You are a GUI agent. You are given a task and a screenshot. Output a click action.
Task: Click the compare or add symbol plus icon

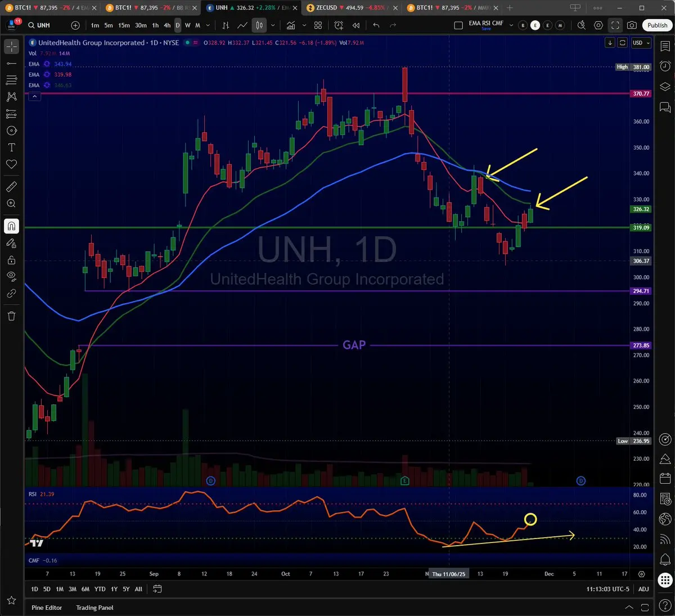(x=75, y=25)
